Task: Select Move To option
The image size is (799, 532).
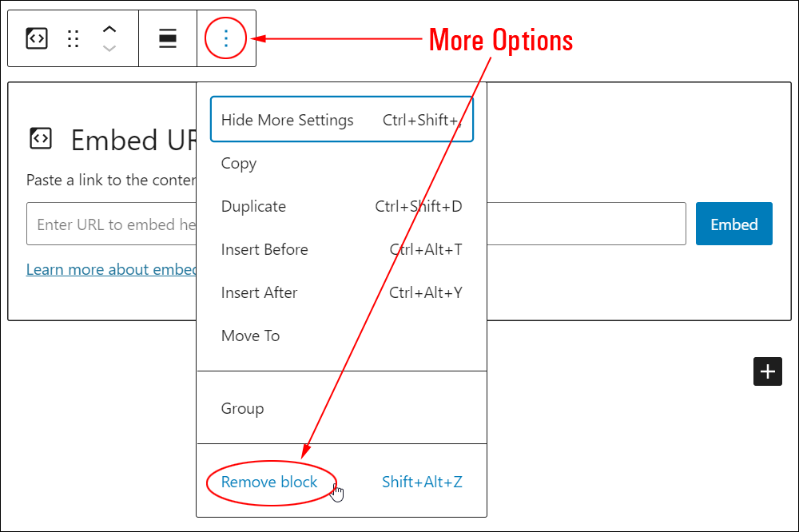Action: pyautogui.click(x=341, y=335)
